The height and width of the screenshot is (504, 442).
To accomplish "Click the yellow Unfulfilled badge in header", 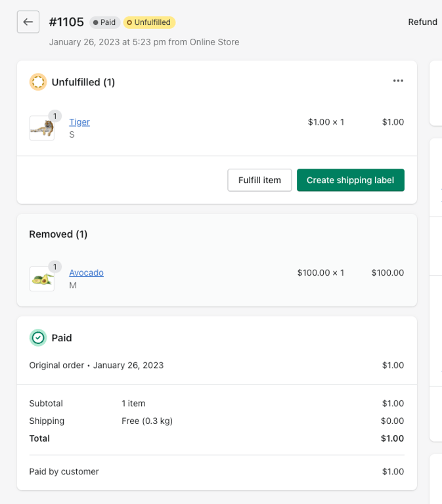I will click(149, 22).
